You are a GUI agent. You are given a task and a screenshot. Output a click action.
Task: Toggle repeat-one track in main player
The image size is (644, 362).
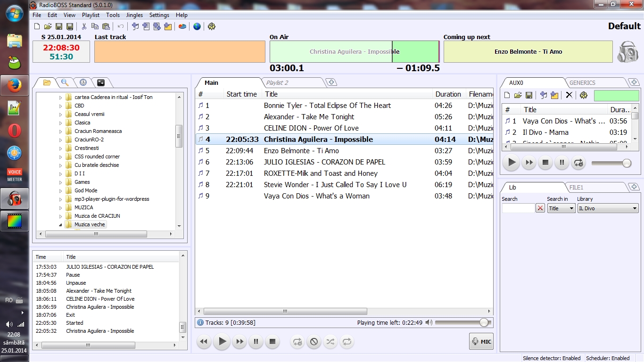[x=297, y=342]
